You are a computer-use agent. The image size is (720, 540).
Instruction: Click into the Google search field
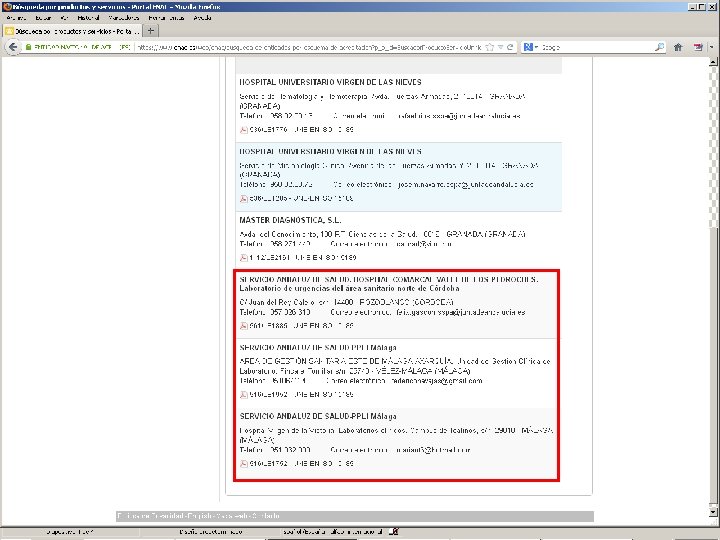click(597, 47)
